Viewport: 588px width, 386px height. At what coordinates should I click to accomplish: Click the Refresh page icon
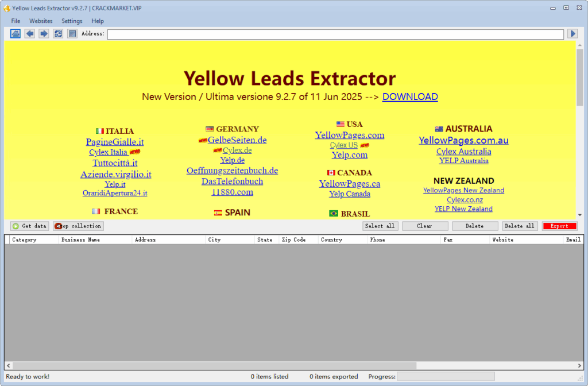[58, 34]
